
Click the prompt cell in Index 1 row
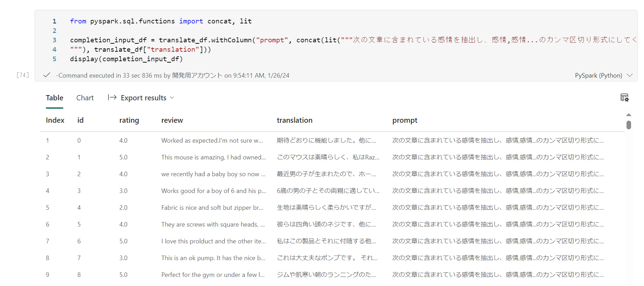(498, 141)
